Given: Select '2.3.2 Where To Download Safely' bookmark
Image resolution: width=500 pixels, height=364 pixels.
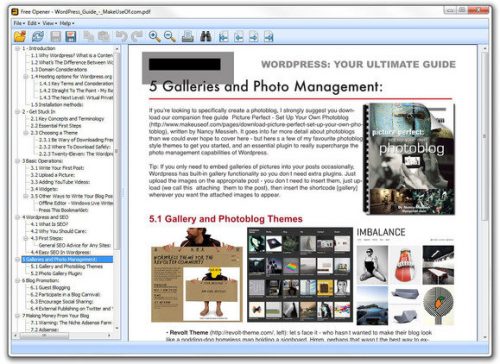Looking at the screenshot, I should coord(75,147).
